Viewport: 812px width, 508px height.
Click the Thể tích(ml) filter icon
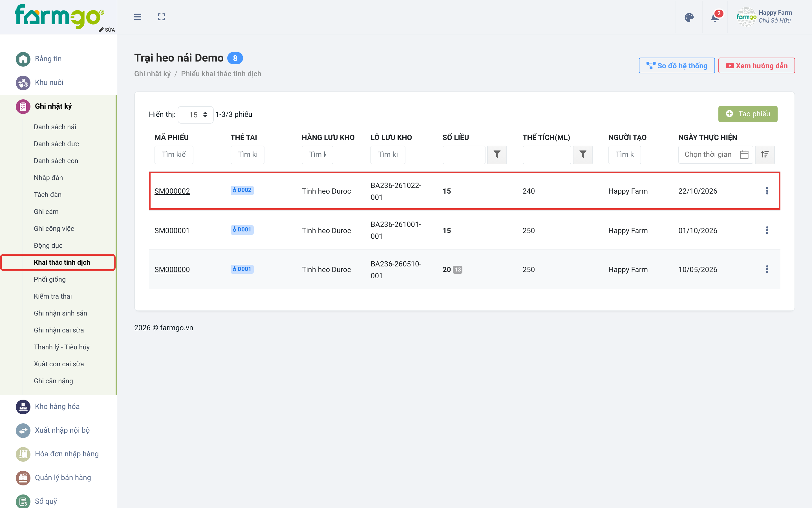(x=582, y=155)
